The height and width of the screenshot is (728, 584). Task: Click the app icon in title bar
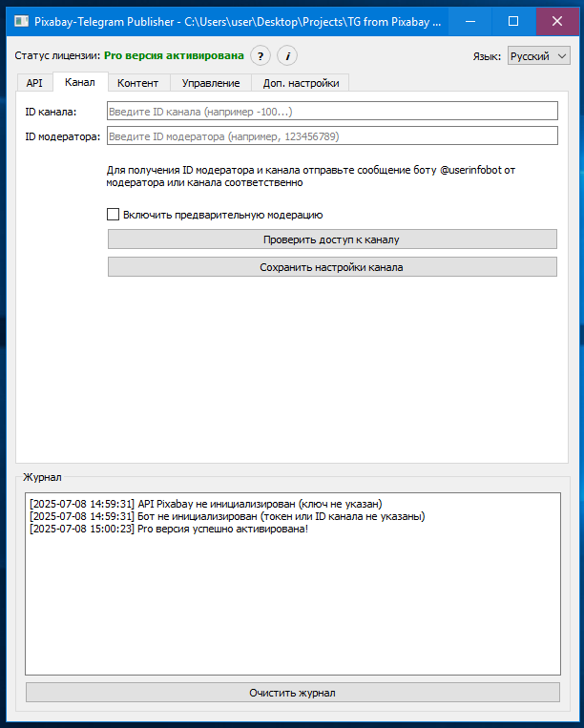[x=21, y=21]
